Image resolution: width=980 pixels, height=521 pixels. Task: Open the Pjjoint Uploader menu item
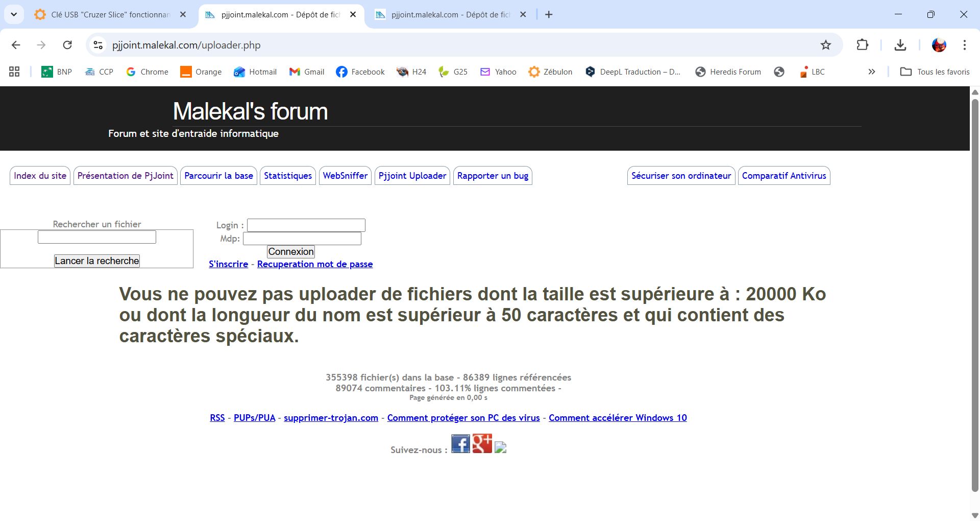[x=412, y=176]
